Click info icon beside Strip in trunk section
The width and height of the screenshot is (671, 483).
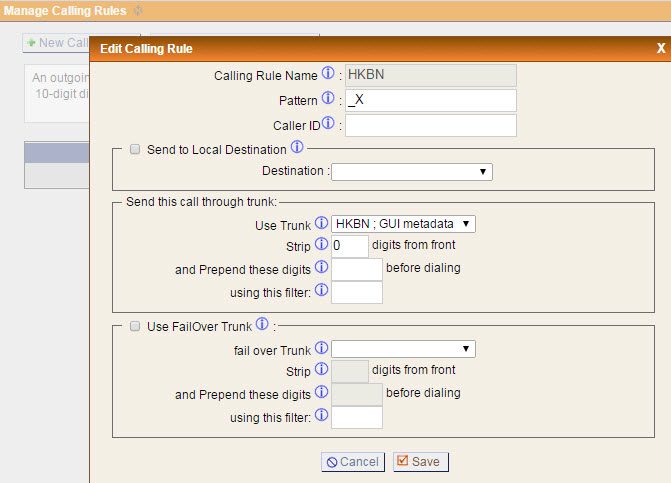[321, 244]
